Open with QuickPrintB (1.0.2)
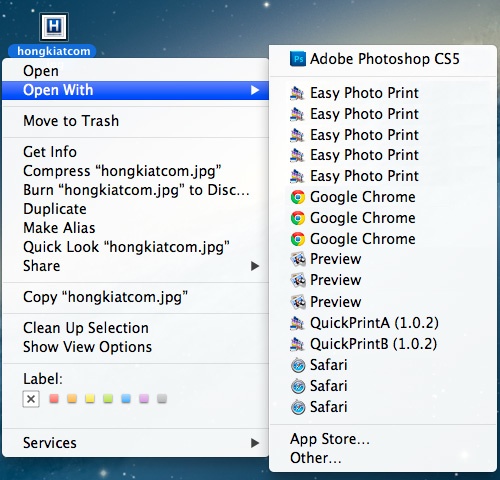 pyautogui.click(x=383, y=344)
